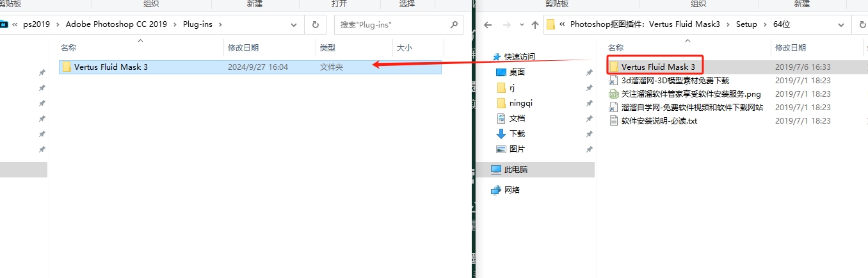Click Vertus Fluid Mask 3 folder icon in Plug-ins window
The width and height of the screenshot is (868, 278).
67,67
